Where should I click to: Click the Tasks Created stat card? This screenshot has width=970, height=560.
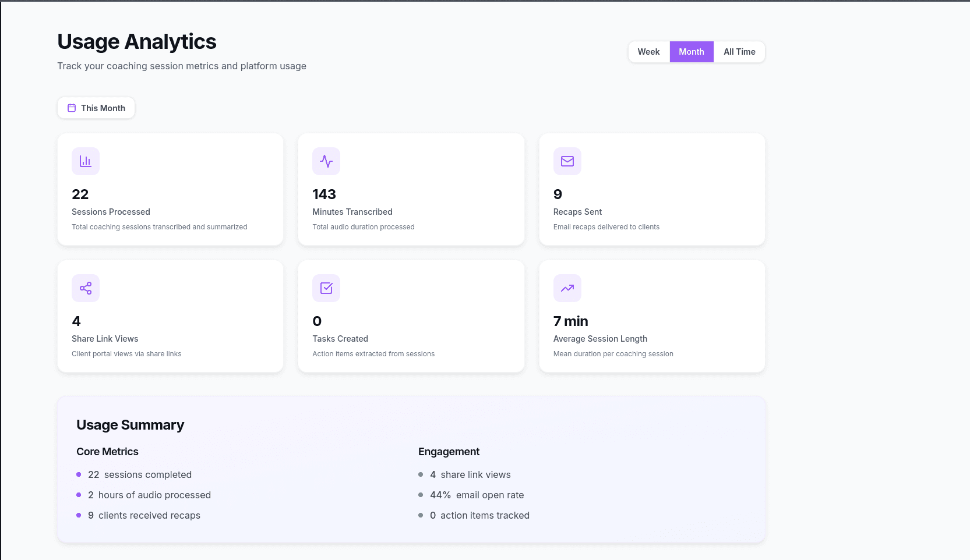click(411, 316)
